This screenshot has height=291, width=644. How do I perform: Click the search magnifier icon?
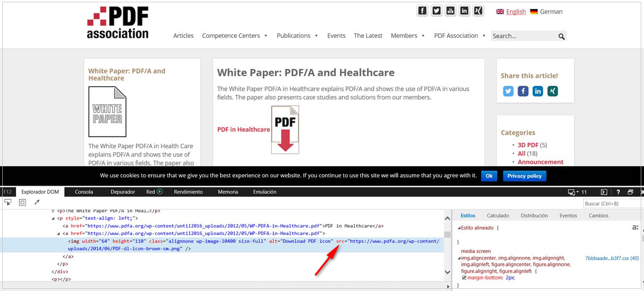click(562, 36)
